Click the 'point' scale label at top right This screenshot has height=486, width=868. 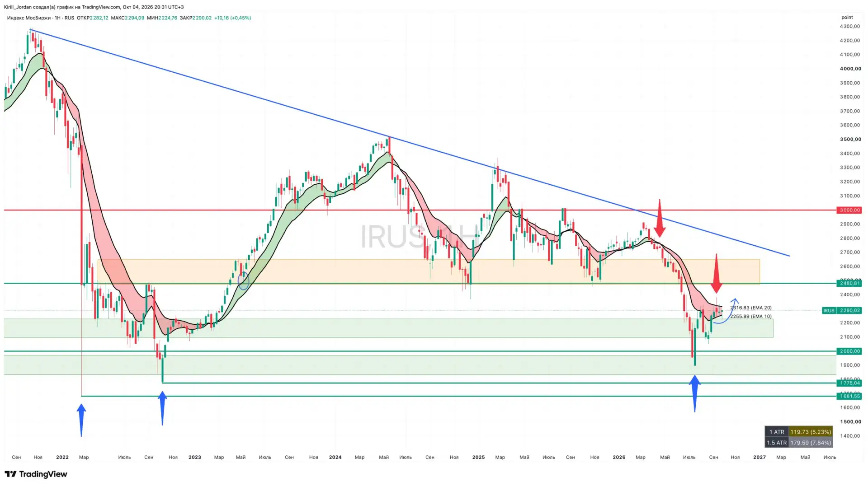coord(847,17)
